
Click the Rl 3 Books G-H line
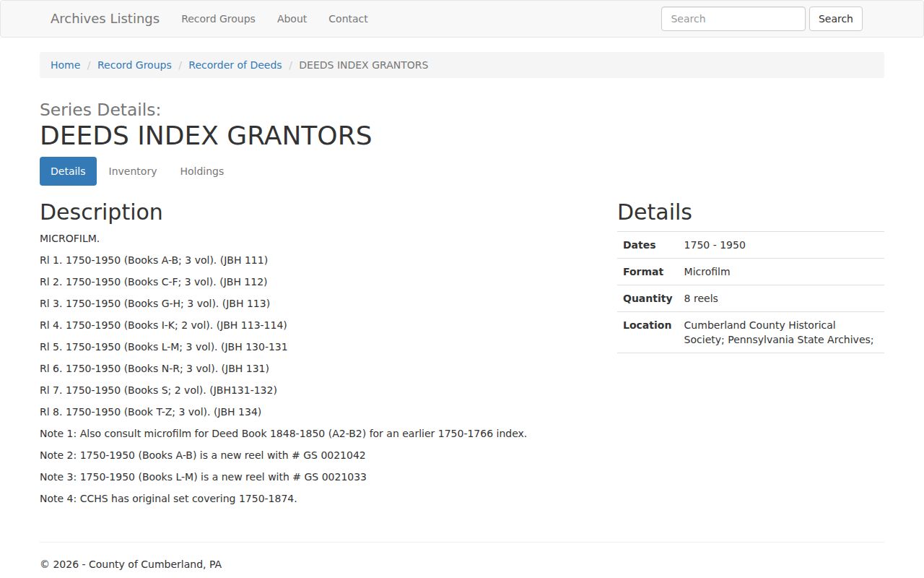coord(154,303)
